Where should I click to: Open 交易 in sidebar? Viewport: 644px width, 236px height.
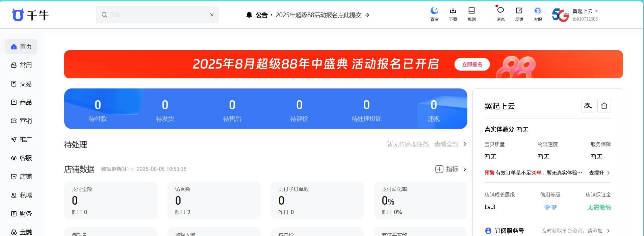21,84
